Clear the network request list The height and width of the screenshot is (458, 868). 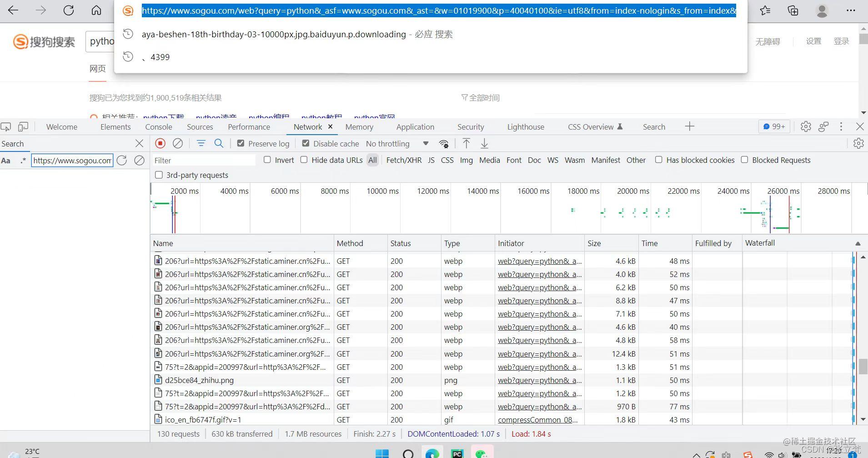click(178, 144)
